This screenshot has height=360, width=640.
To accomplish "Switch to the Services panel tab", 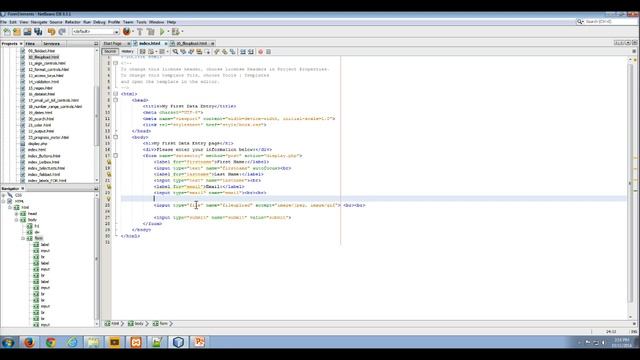I will [x=51, y=44].
